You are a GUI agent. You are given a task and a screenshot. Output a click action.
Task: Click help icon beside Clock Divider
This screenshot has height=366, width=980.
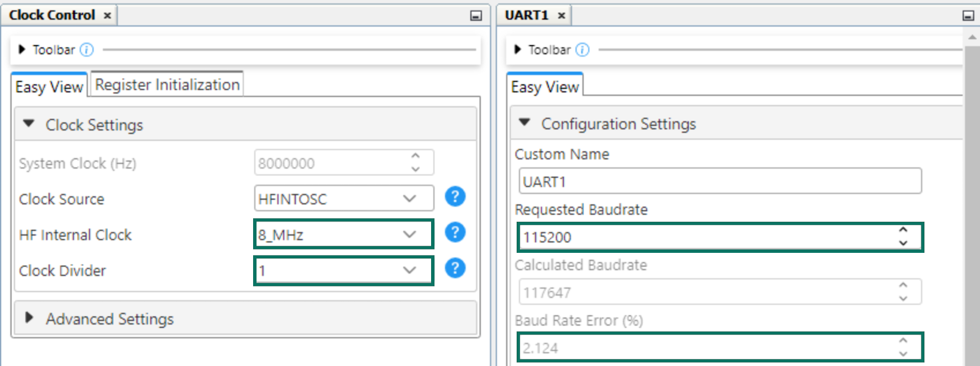click(x=455, y=268)
